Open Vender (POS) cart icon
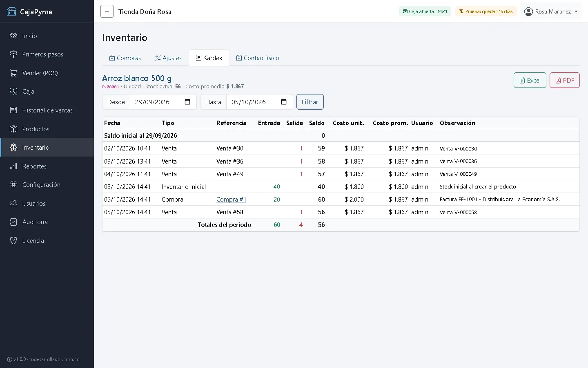This screenshot has width=588, height=368. (13, 73)
